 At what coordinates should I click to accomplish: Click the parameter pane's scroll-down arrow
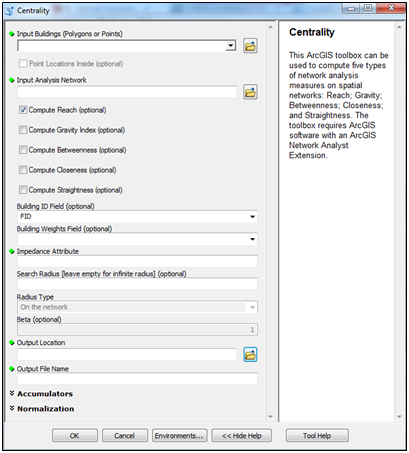(270, 417)
